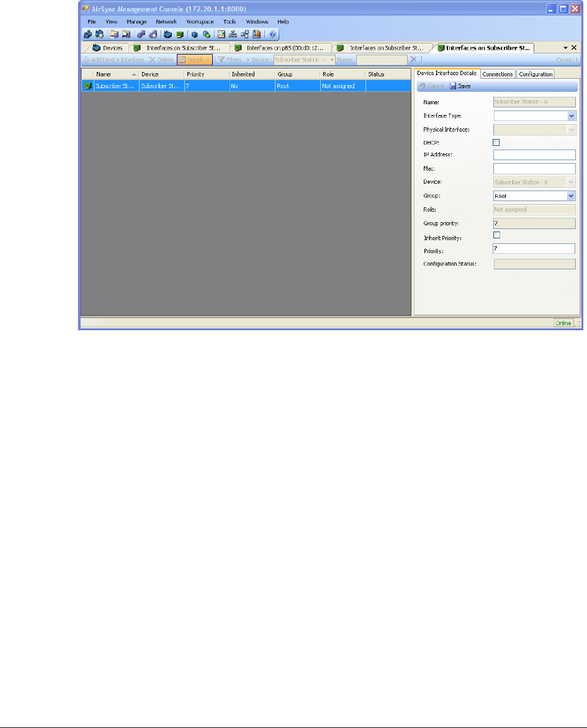
Task: Click the blue router devices toolbar icon
Action: (87, 34)
